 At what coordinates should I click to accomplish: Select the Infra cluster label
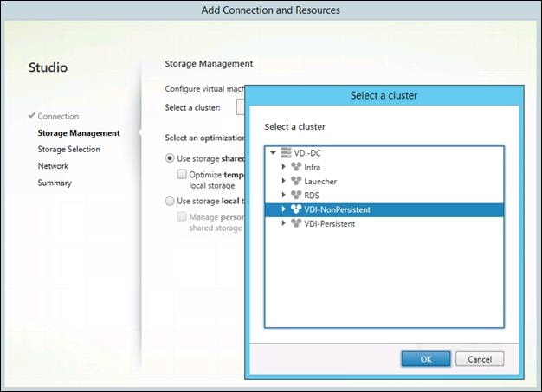tap(313, 167)
